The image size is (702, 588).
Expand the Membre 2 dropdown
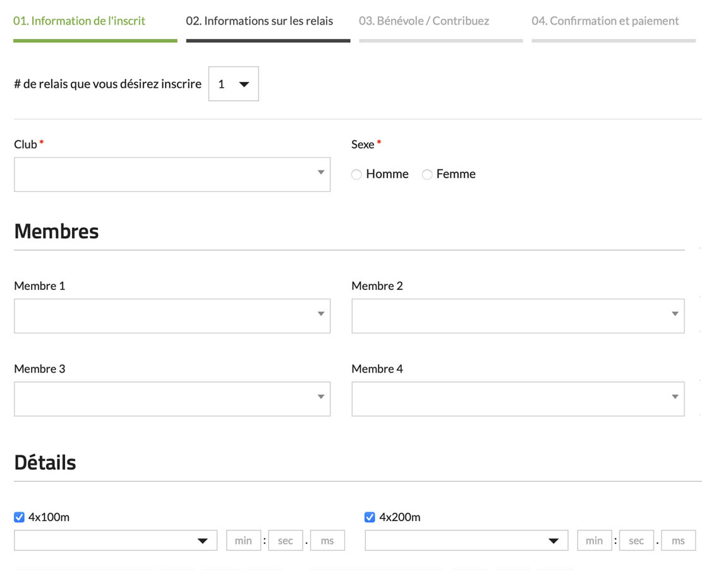[517, 316]
